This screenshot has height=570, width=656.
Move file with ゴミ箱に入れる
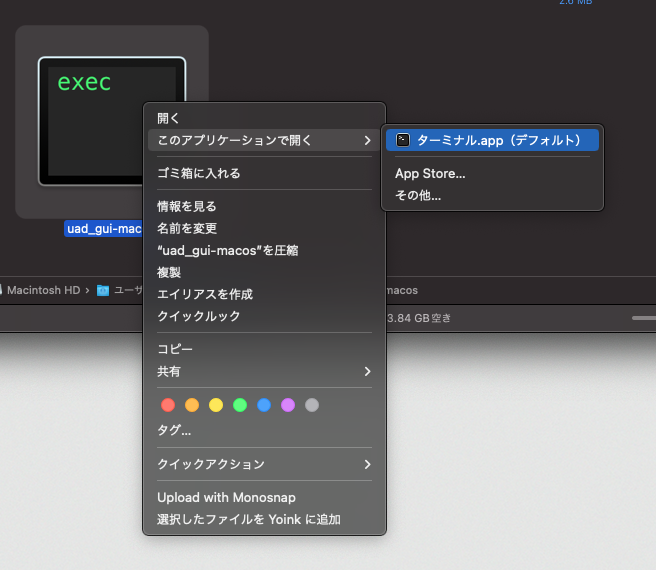click(x=199, y=173)
